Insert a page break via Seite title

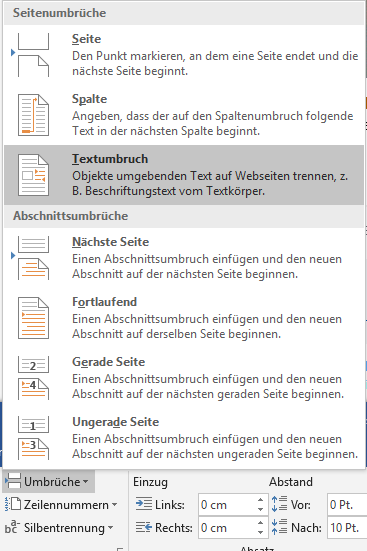[x=86, y=39]
